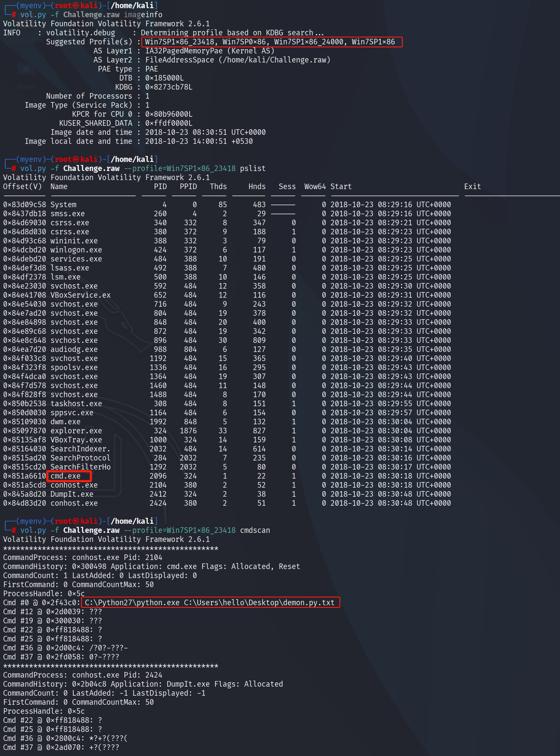Click the KDBG value 0x8273cb78L
The image size is (560, 756).
168,87
